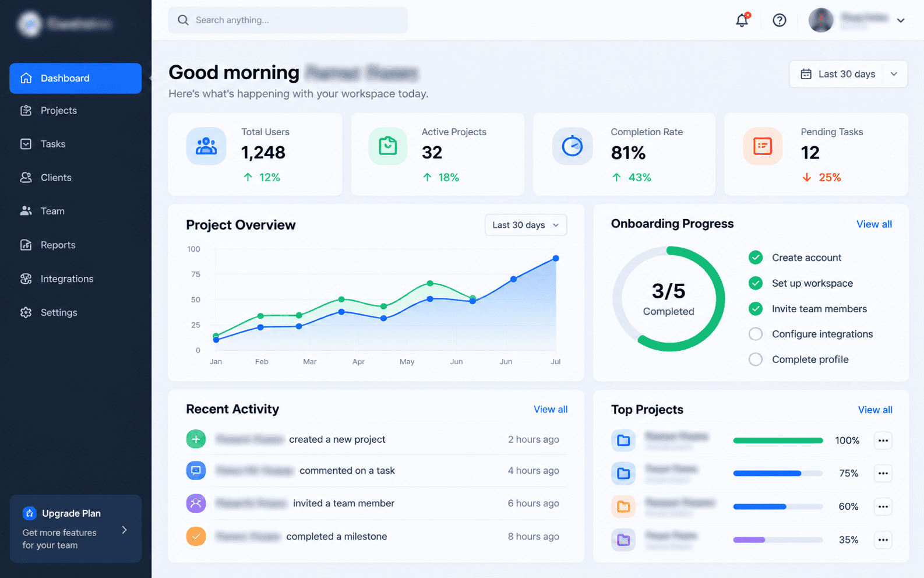Open the Project Overview Last 30 days dropdown
924x578 pixels.
tap(526, 225)
